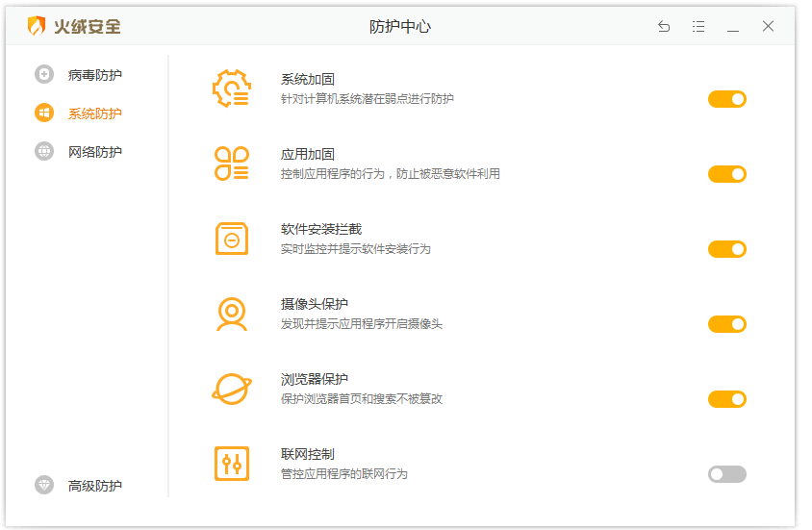Toggle off 软件安装拦截 protection
This screenshot has width=812, height=530.
pyautogui.click(x=727, y=249)
